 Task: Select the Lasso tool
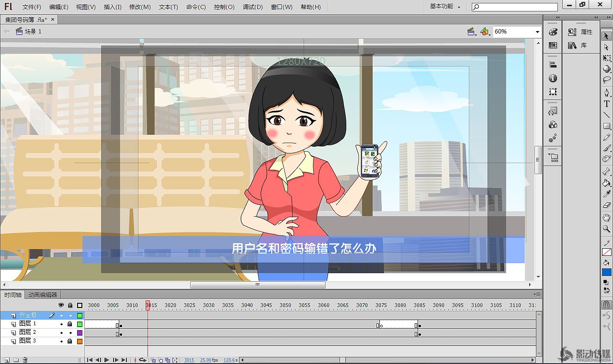pos(607,80)
